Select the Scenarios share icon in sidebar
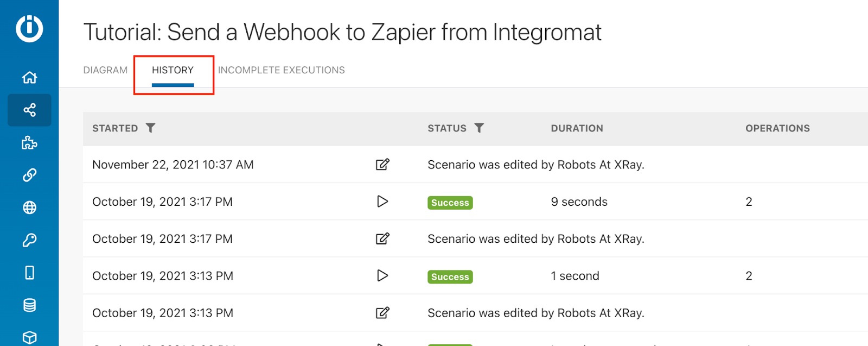The width and height of the screenshot is (868, 346). click(29, 110)
